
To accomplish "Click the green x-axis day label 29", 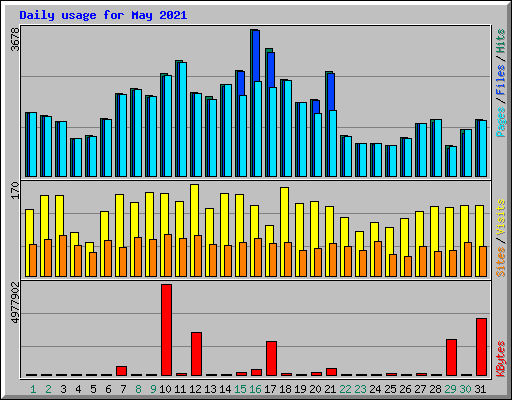I will (x=450, y=389).
